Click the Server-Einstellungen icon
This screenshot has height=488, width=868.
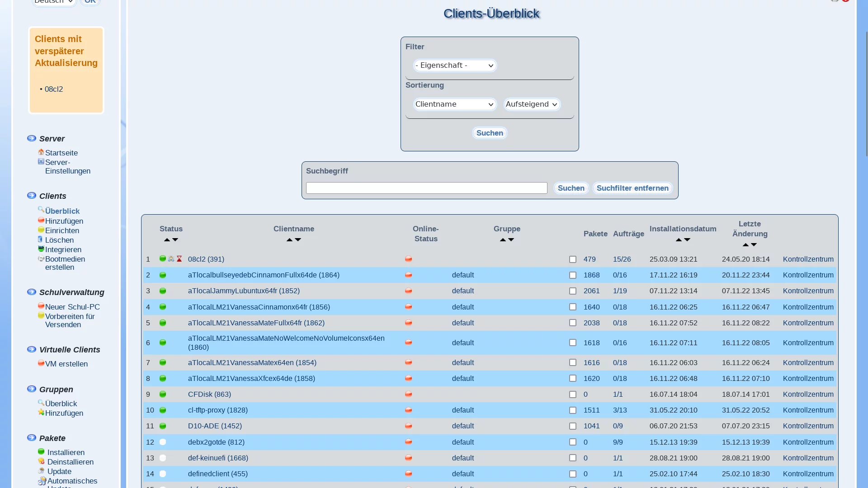coord(41,161)
